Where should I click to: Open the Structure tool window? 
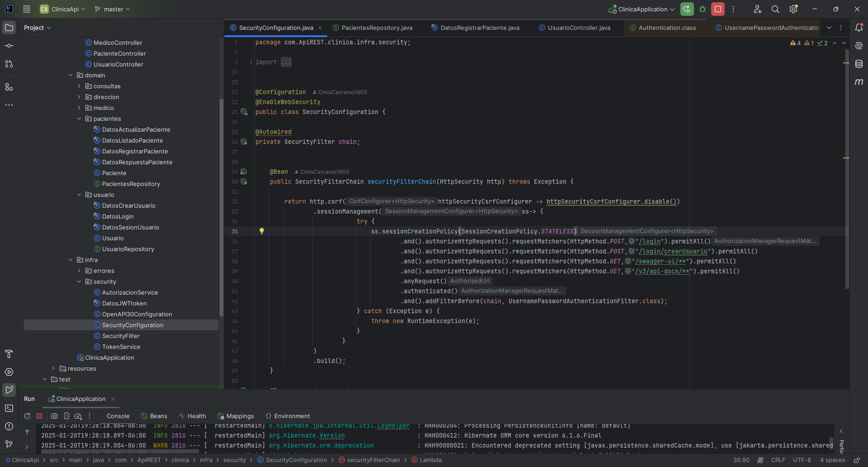(9, 87)
